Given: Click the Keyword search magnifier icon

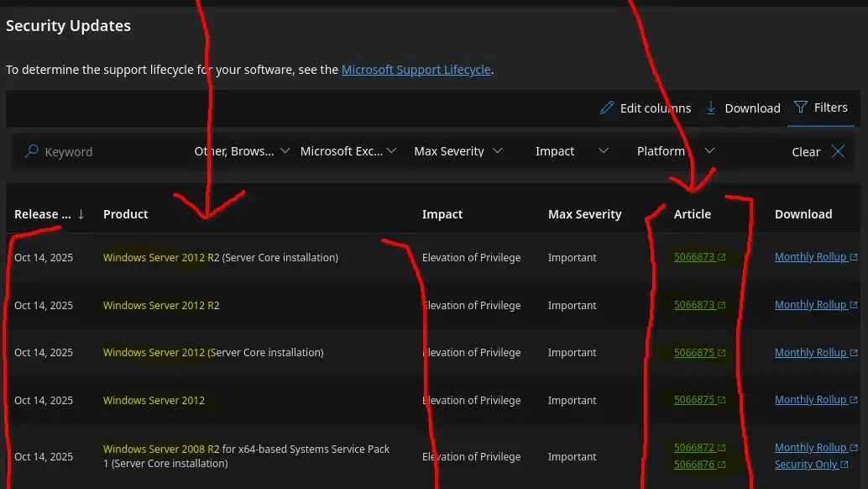Looking at the screenshot, I should [x=31, y=151].
